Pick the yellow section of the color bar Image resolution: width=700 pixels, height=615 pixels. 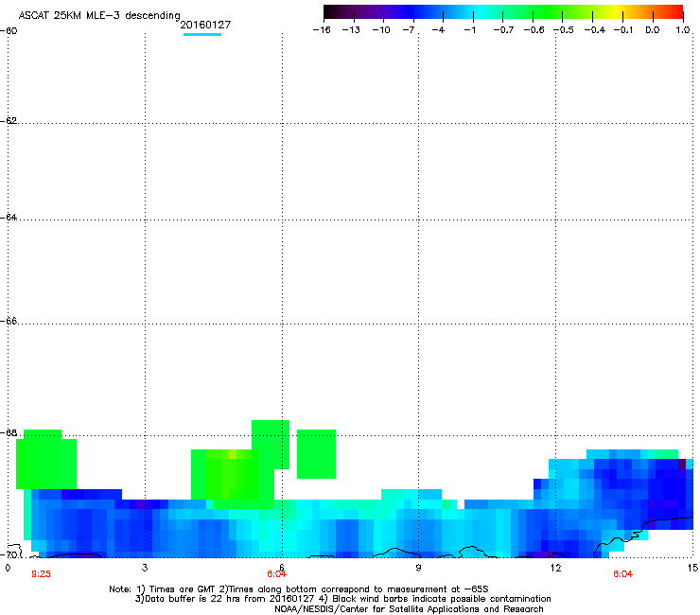coord(618,11)
